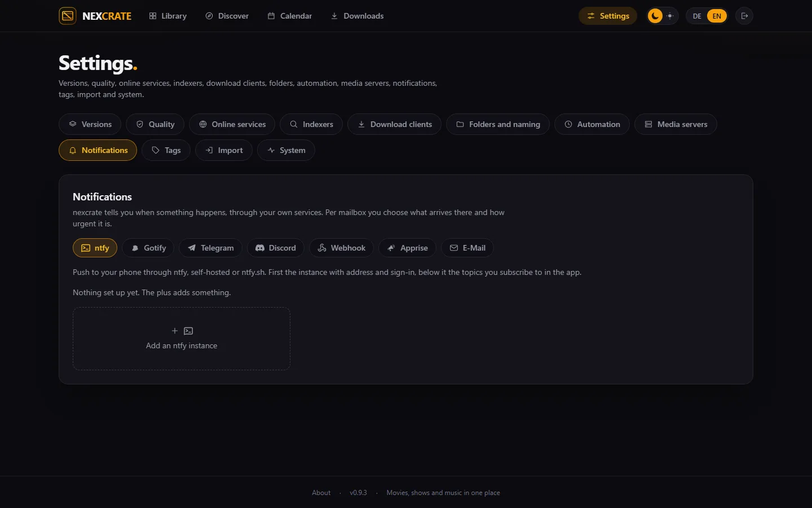The image size is (812, 508).
Task: Open the Versions settings tab
Action: 90,124
